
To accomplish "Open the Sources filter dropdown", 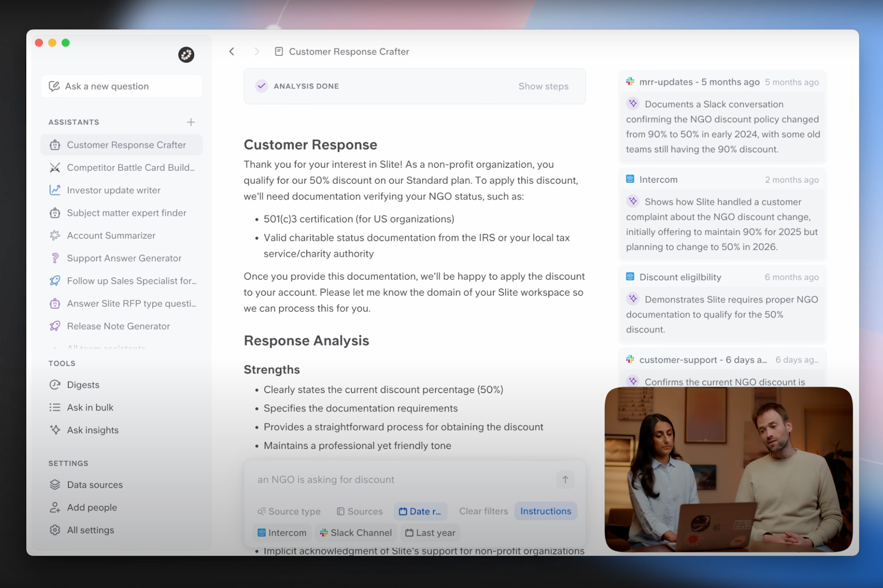I will (359, 511).
